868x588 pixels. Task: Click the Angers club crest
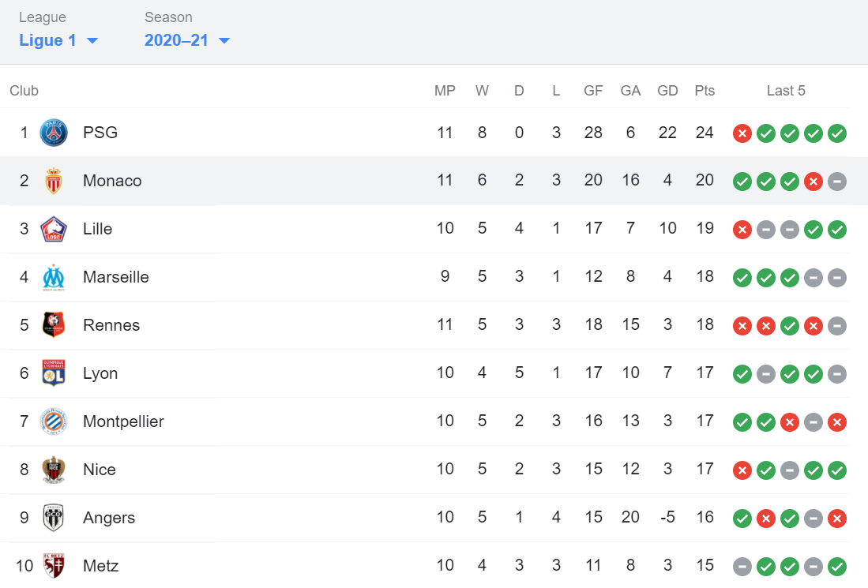coord(54,518)
